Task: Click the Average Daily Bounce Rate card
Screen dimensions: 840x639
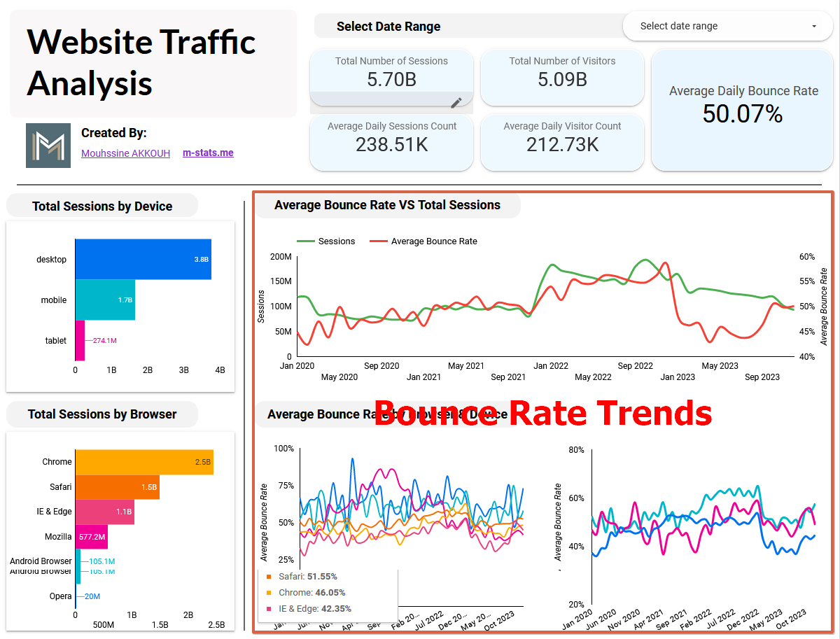Action: [x=743, y=110]
